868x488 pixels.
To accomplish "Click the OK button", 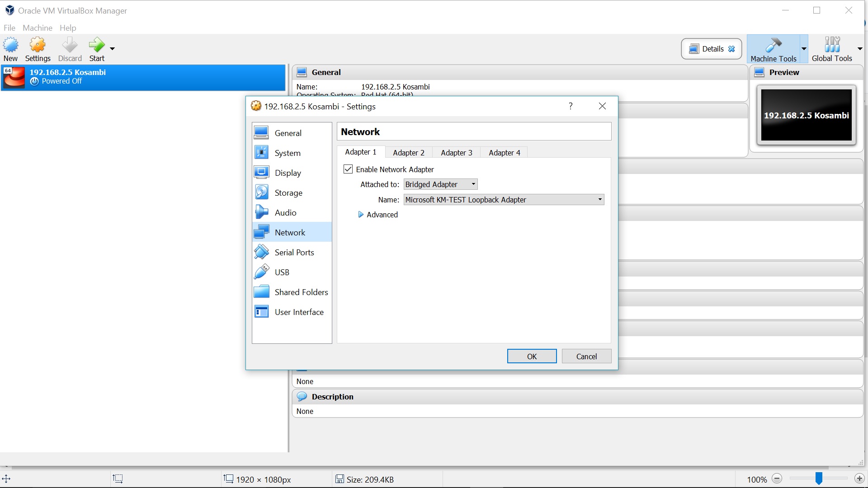I will [532, 356].
